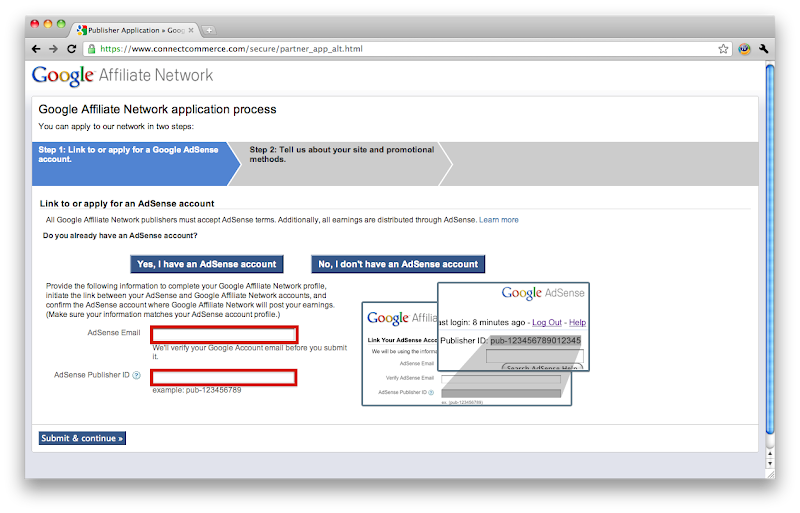Viewport: 800px width, 513px height.
Task: Click the highlighted pub-123456789012345 text
Action: [x=535, y=340]
